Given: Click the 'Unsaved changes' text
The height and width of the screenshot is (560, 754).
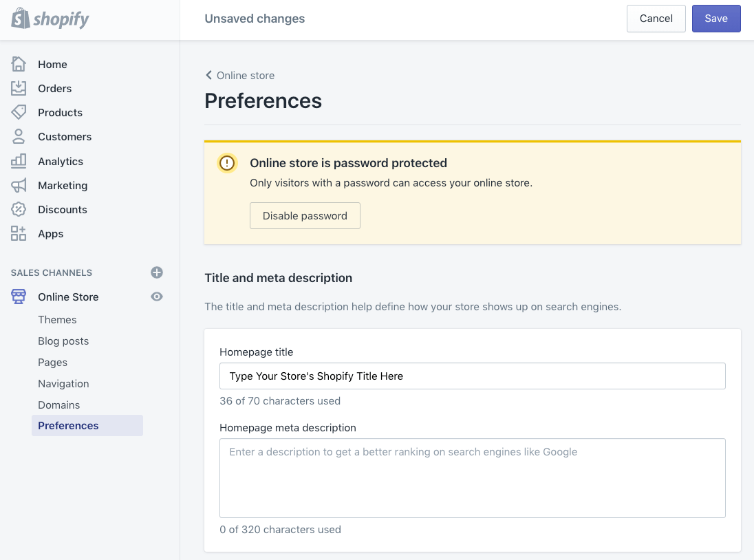Looking at the screenshot, I should (x=255, y=19).
